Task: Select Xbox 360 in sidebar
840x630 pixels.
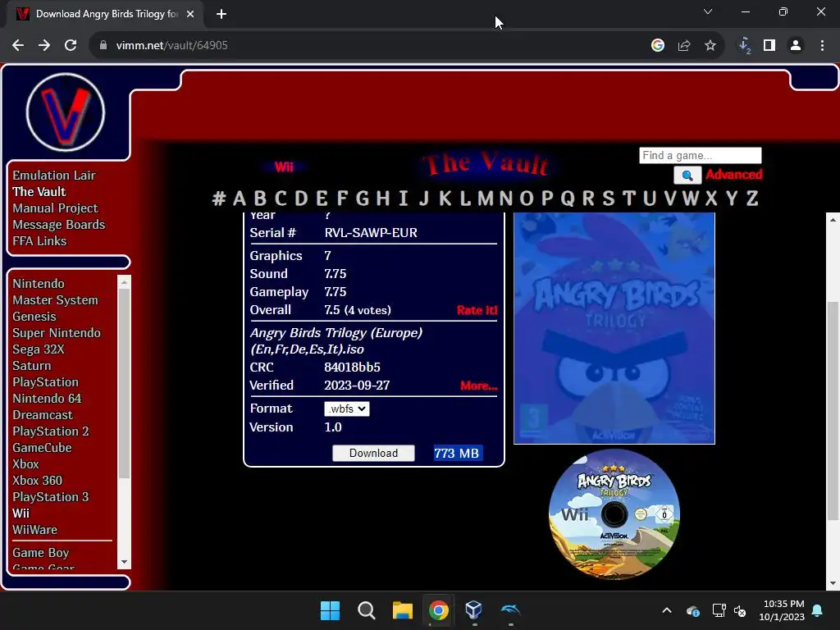Action: pos(38,481)
